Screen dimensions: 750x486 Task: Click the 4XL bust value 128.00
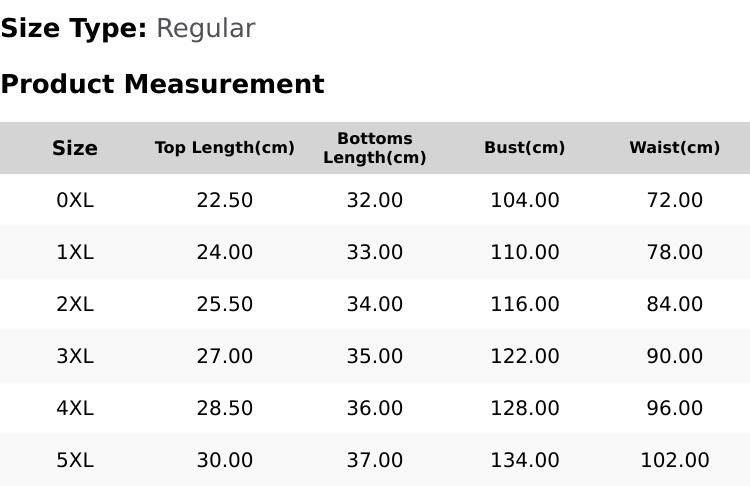(525, 409)
